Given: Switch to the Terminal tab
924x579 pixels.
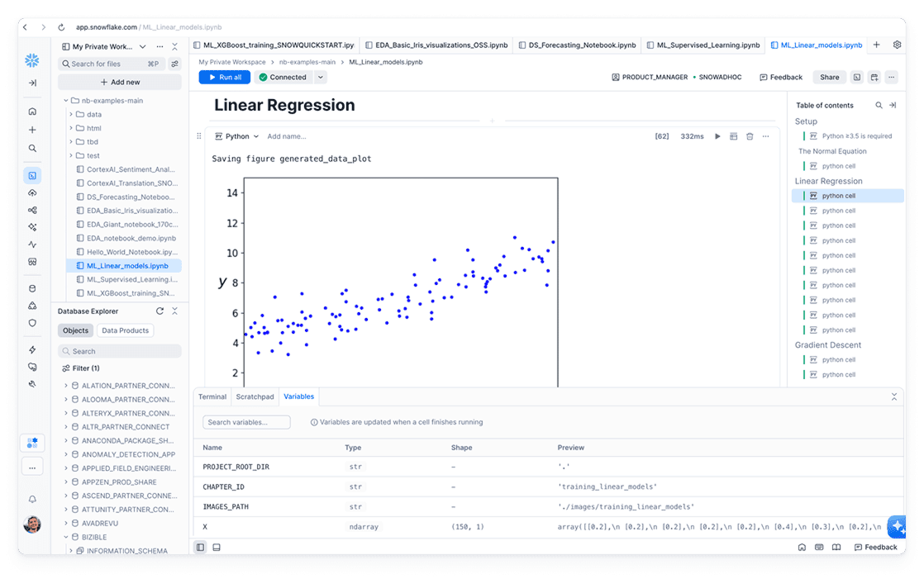Looking at the screenshot, I should click(212, 396).
